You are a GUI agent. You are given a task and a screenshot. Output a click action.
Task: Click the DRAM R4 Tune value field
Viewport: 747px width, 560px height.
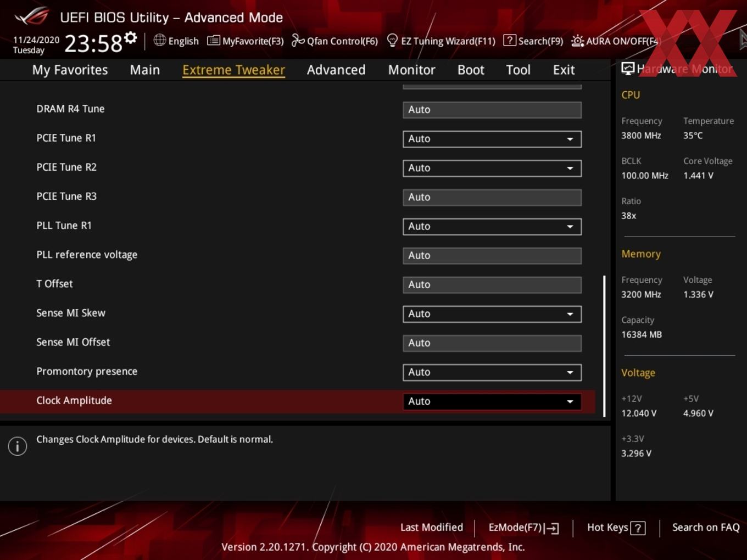pos(492,110)
